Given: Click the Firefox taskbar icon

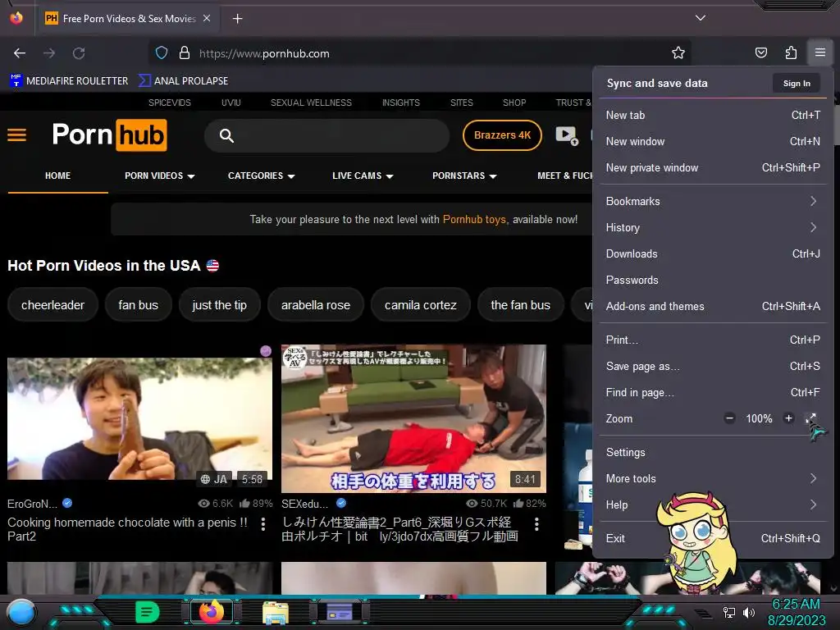Looking at the screenshot, I should (x=211, y=612).
